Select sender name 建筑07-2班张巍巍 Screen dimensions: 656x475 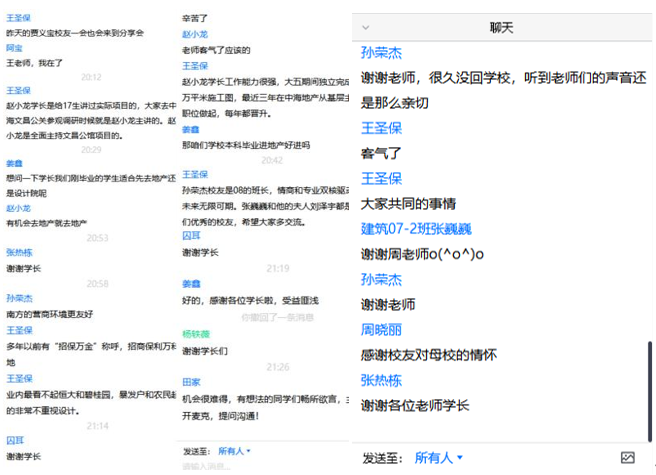click(x=416, y=229)
